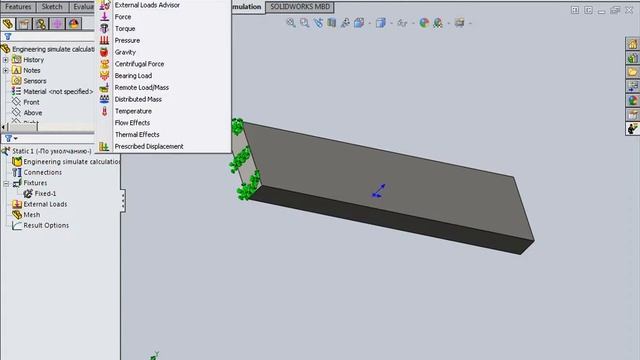
Task: Open the ConfigurationManager panel tab
Action: click(x=40, y=24)
